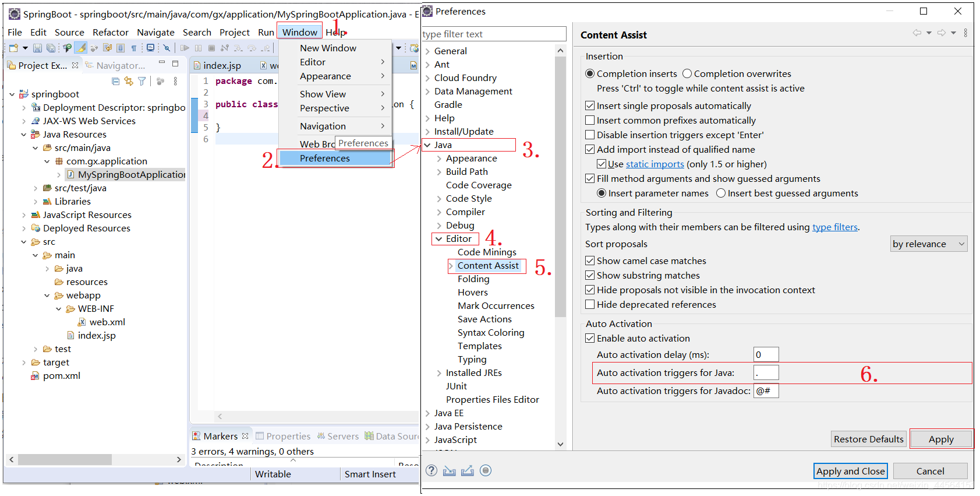Viewport: 980px width, 496px height.
Task: Maximize the Project Explorer panel
Action: [x=175, y=63]
